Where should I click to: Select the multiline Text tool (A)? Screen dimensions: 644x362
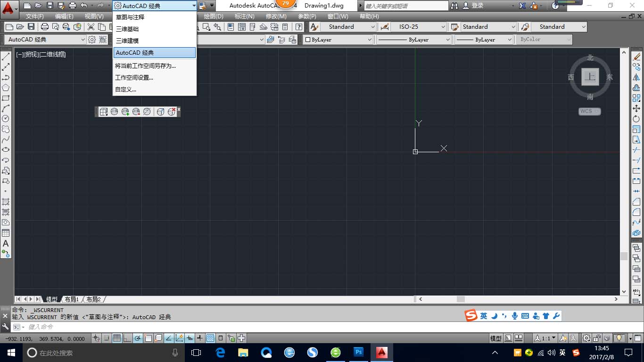[x=6, y=243]
